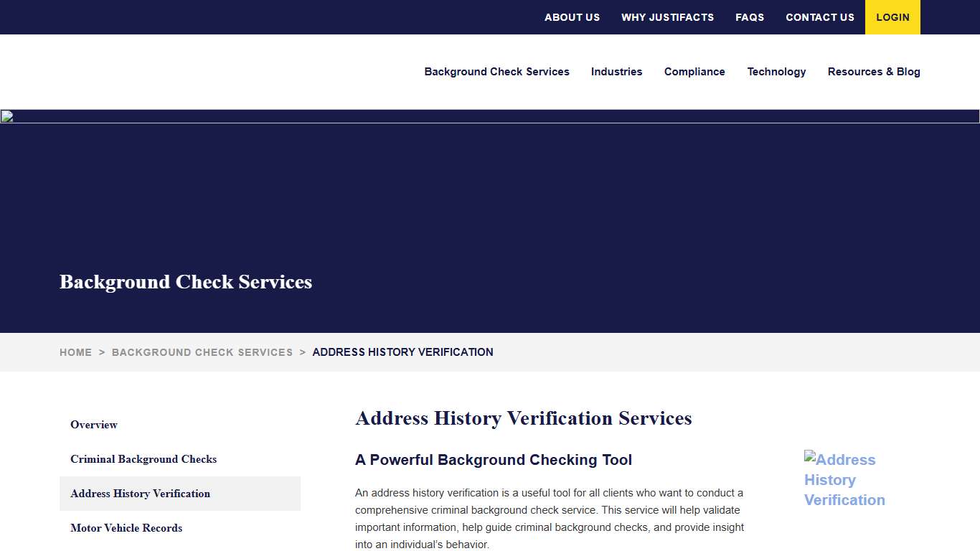
Task: Click the Address History Verification Services heading
Action: coord(523,418)
